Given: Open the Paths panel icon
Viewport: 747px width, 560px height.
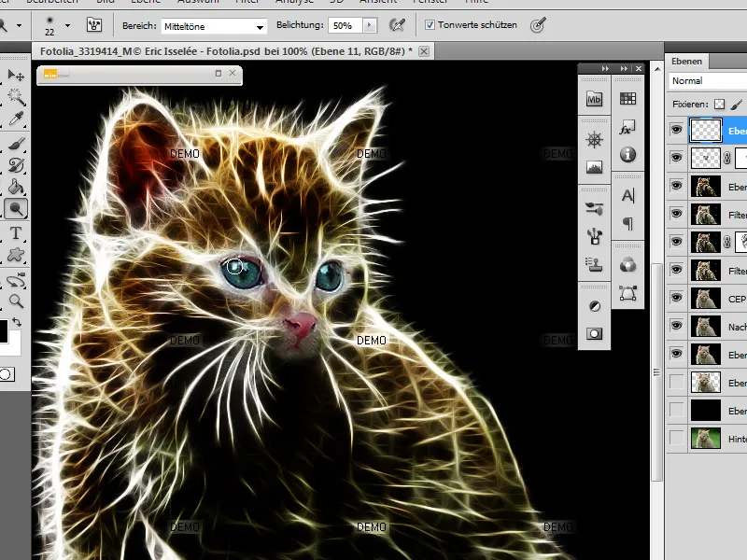Looking at the screenshot, I should coord(627,293).
